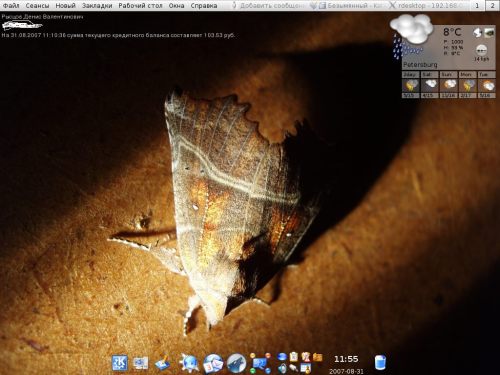Click today's forecast thunderstorm icon
The height and width of the screenshot is (375, 500).
[x=411, y=85]
